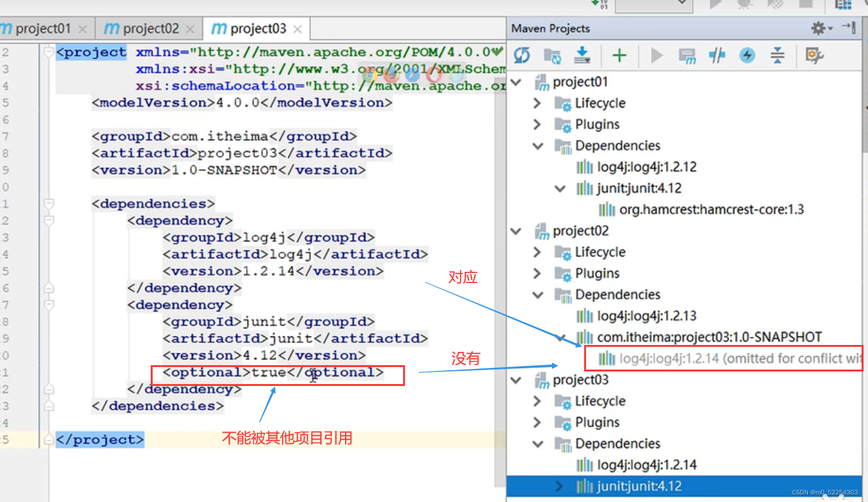Image resolution: width=868 pixels, height=502 pixels.
Task: Switch to project02 editor tab
Action: pyautogui.click(x=151, y=28)
